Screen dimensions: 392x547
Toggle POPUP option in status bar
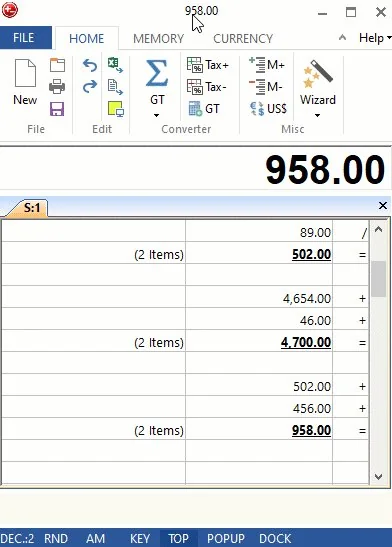[226, 538]
